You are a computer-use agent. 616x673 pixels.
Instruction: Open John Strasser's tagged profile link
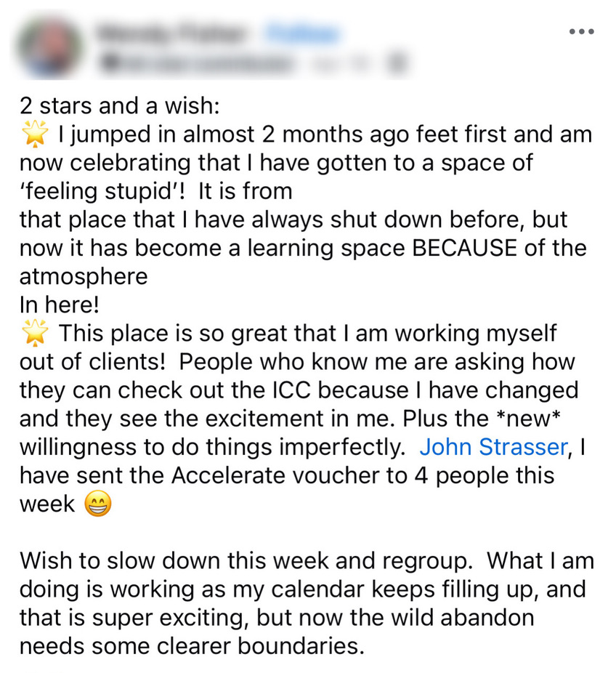tap(493, 447)
